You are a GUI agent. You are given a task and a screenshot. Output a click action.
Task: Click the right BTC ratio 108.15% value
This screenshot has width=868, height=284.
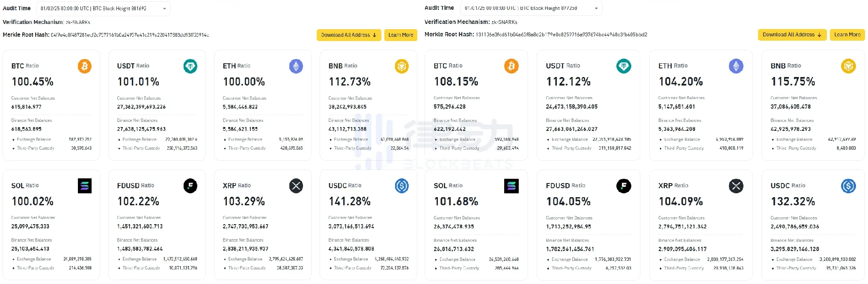[x=456, y=82]
